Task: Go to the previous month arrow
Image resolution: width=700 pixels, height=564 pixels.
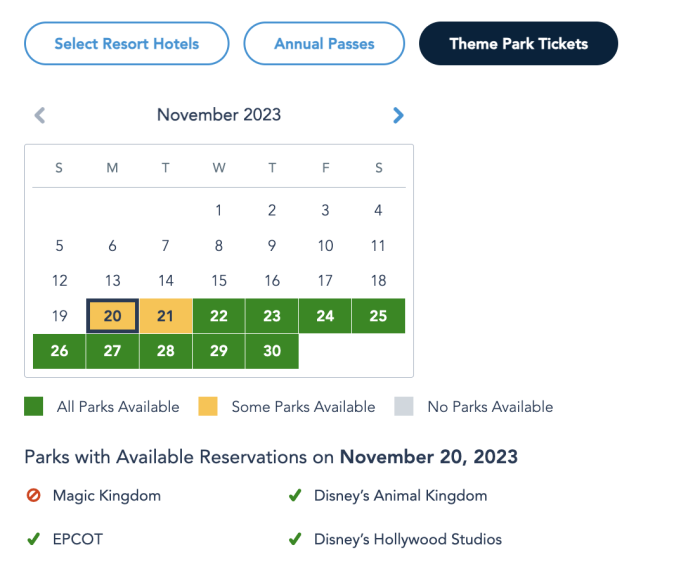Action: click(40, 115)
